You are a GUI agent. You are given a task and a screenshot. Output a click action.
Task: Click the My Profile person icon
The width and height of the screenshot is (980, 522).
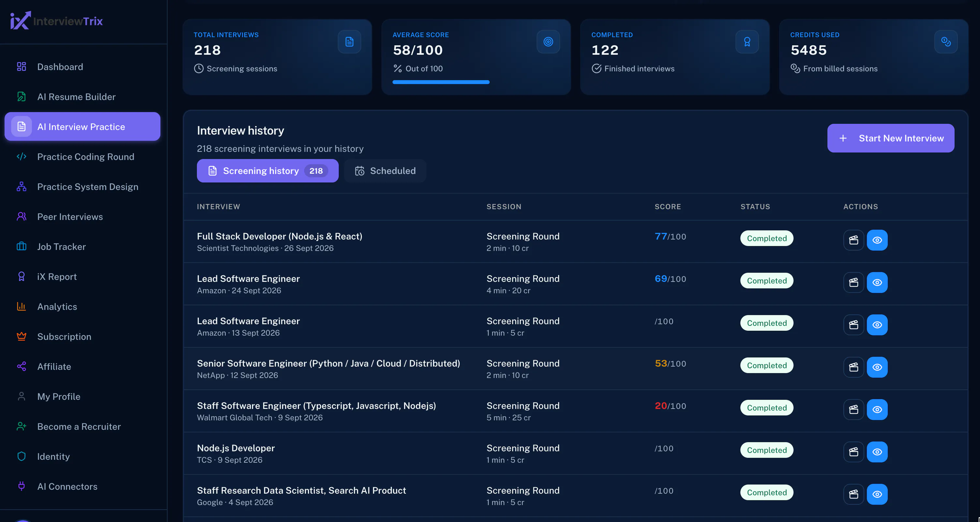[x=22, y=397]
